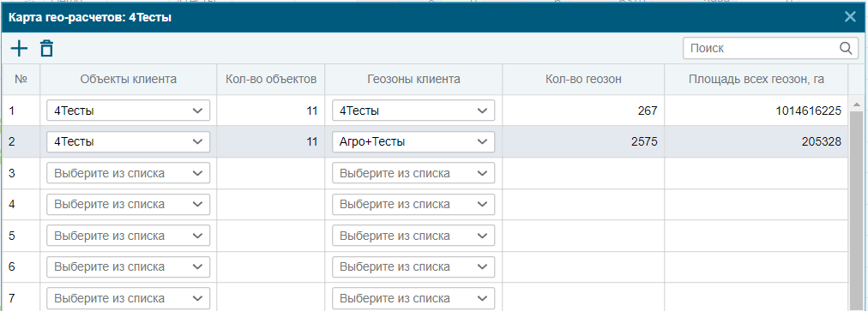The width and height of the screenshot is (868, 311).
Task: Close the Карта гео-расчетов dialog
Action: pos(850,16)
